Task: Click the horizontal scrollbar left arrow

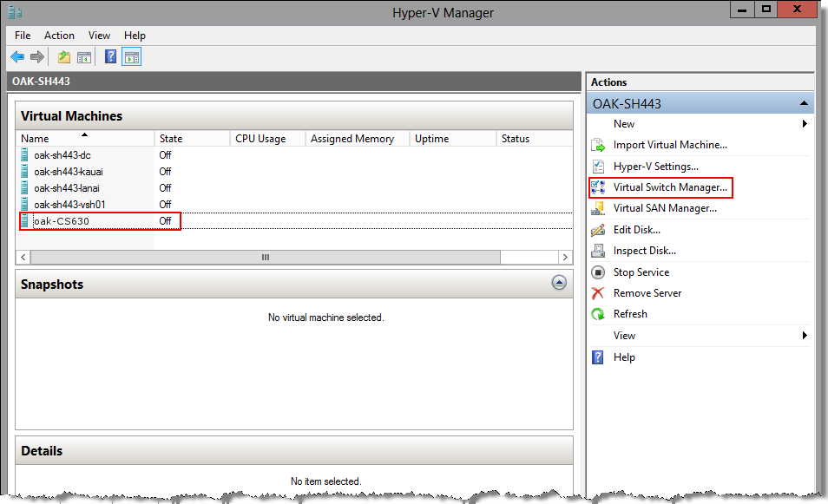Action: coord(23,257)
